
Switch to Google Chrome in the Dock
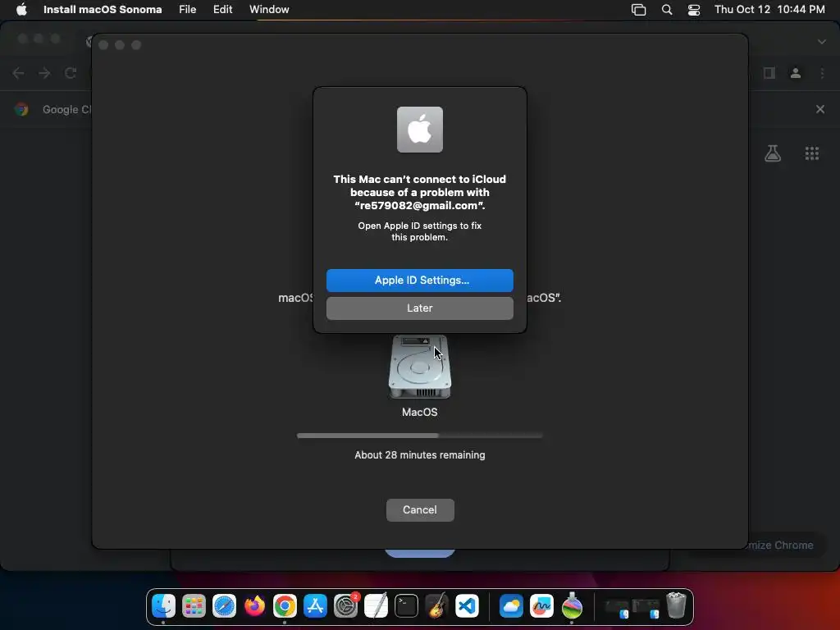click(285, 606)
